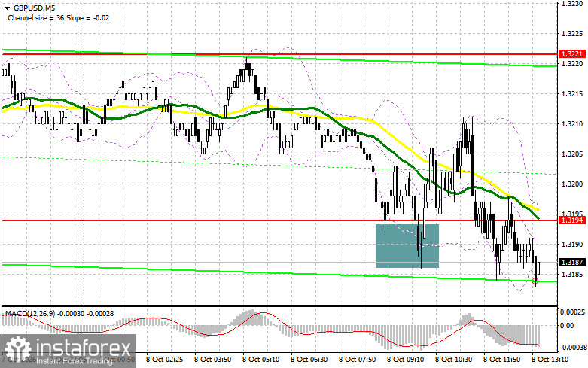588x368 pixels.
Task: Click the 1.3200 price axis value
Action: [x=572, y=184]
